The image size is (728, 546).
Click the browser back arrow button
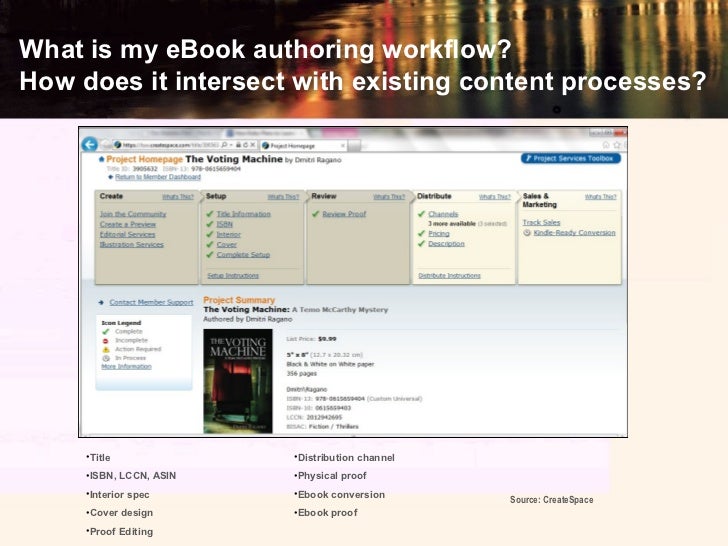click(90, 145)
